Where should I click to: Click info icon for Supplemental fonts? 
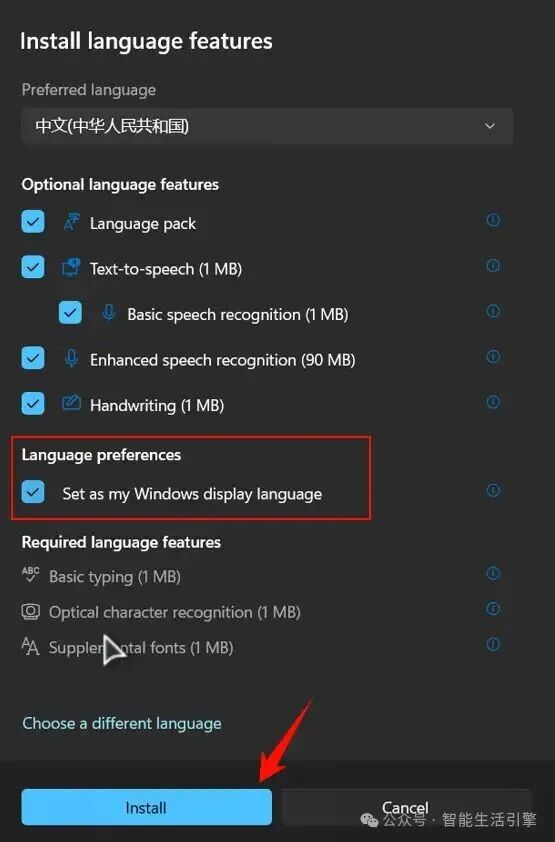point(493,644)
